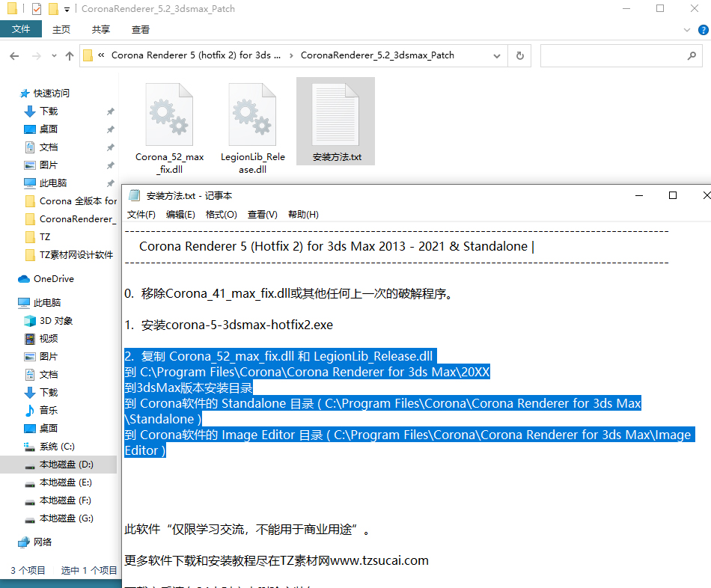Open pinned 图片 in quick access
The height and width of the screenshot is (588, 711).
(49, 165)
